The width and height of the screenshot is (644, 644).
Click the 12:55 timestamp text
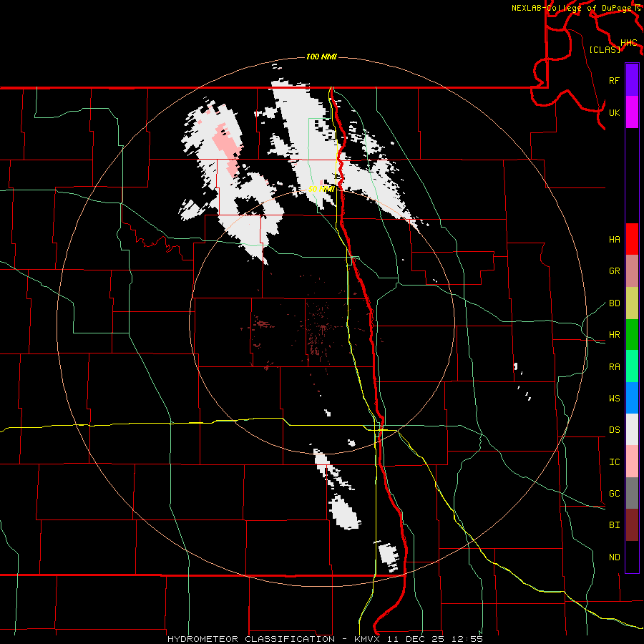467,639
